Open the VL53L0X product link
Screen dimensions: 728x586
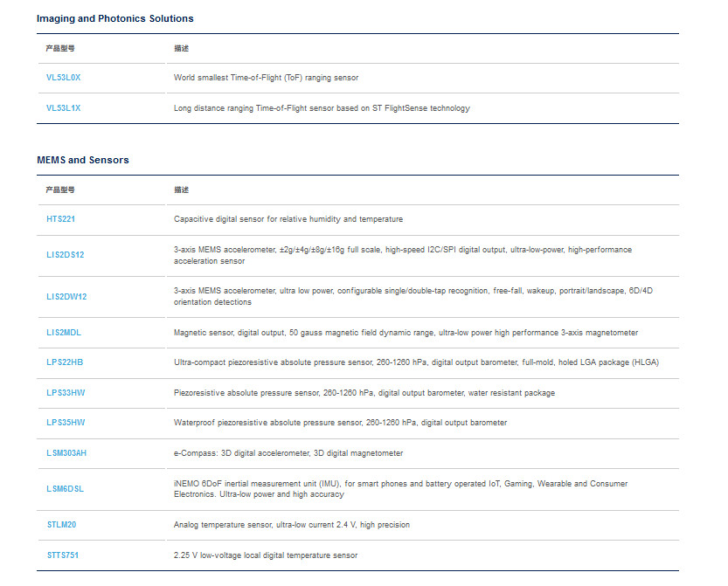pyautogui.click(x=63, y=78)
